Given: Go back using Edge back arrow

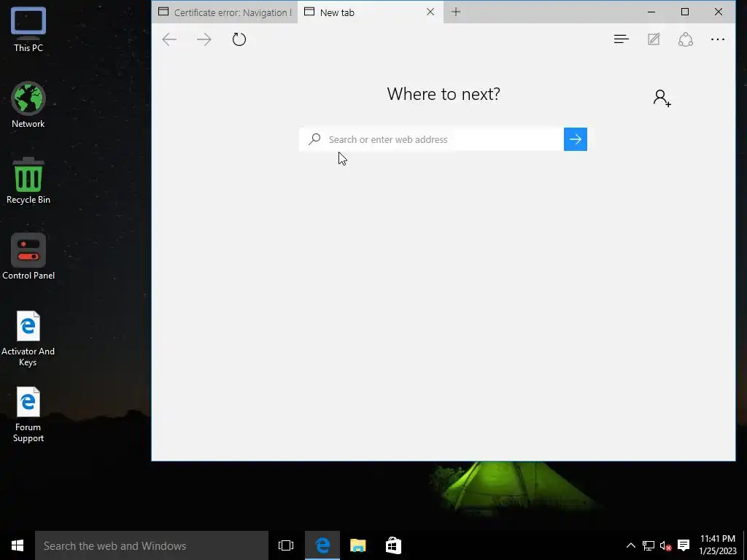Looking at the screenshot, I should 169,39.
